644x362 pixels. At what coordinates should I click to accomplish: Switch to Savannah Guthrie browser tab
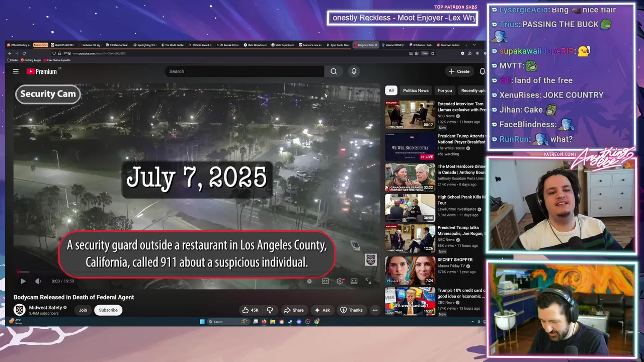click(x=448, y=45)
